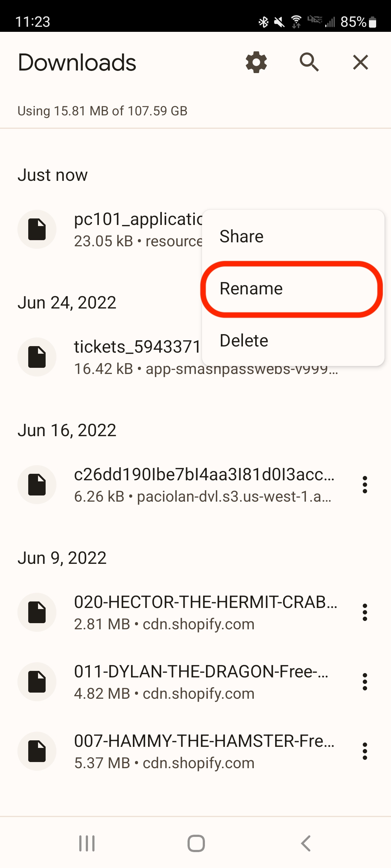This screenshot has width=391, height=868.
Task: Select the file icon for c26dd190Ibe7bI4aa3I81d0I3acc
Action: click(37, 485)
